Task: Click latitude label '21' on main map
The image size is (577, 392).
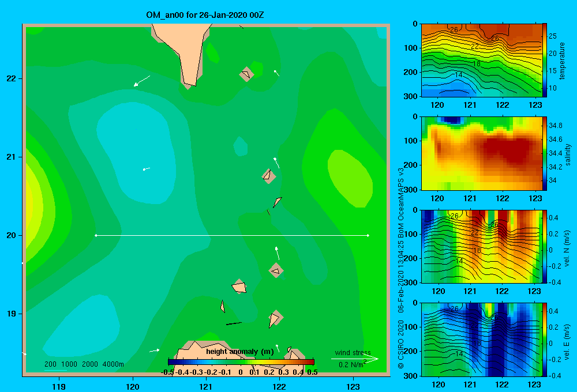Action: click(x=12, y=157)
